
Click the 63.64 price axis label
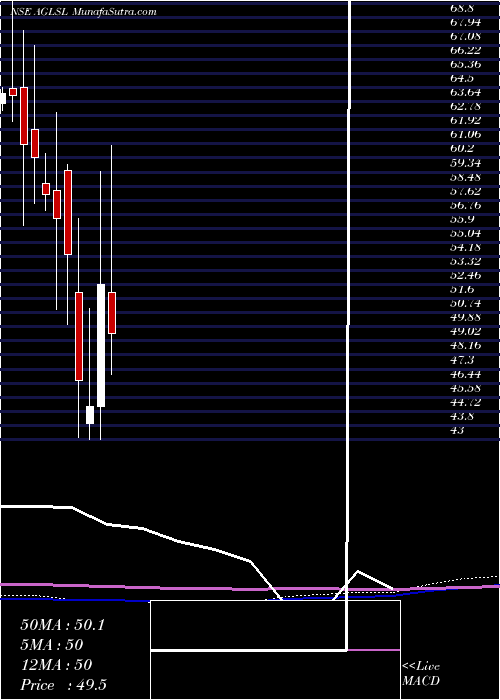point(466,92)
